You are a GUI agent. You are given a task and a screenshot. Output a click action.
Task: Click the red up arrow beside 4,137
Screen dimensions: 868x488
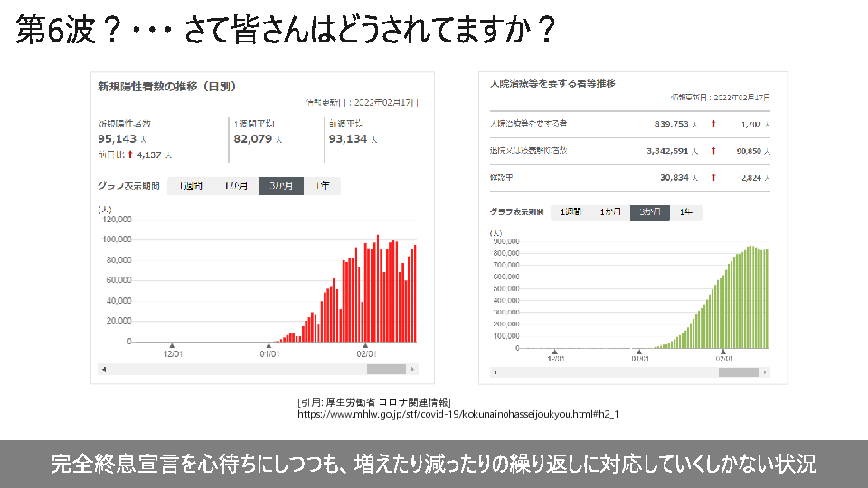tap(129, 155)
